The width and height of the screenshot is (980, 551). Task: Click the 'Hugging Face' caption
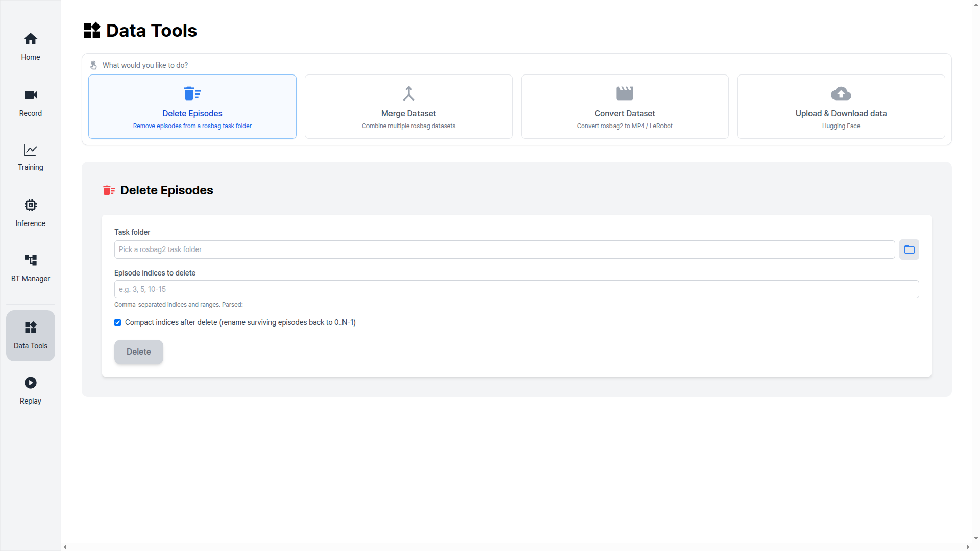[x=841, y=126]
